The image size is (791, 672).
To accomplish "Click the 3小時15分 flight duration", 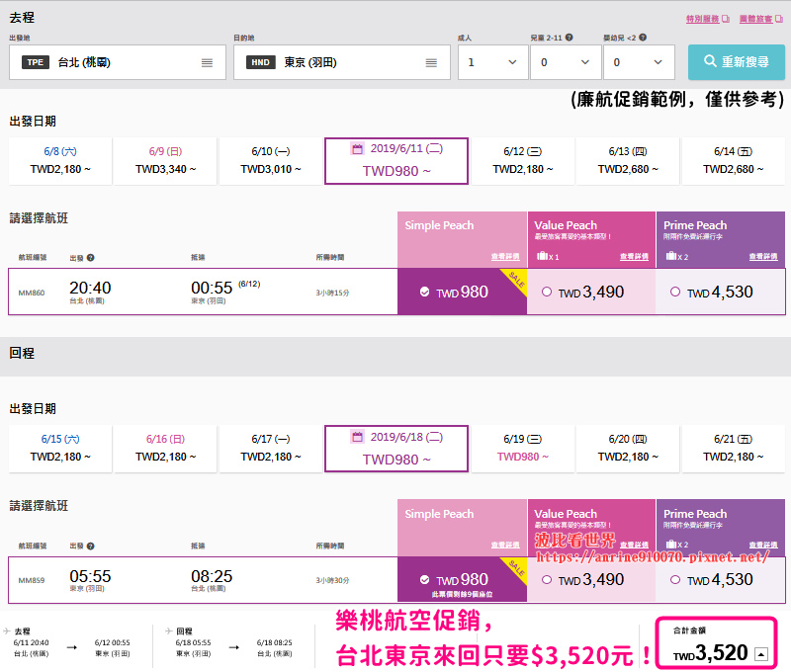I will pos(332,293).
